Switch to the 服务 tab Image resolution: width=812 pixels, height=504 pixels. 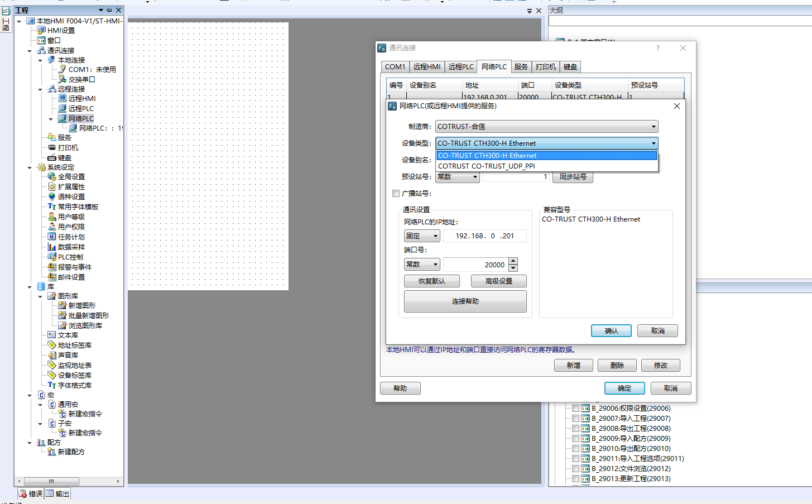point(521,67)
